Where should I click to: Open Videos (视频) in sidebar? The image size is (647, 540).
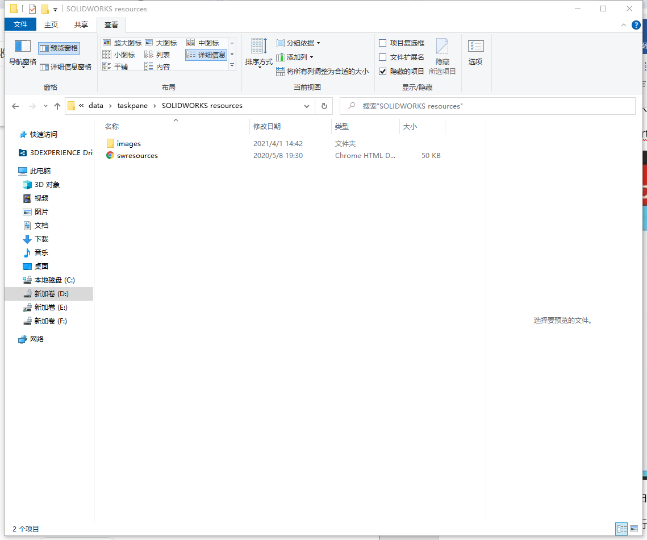[x=35, y=198]
